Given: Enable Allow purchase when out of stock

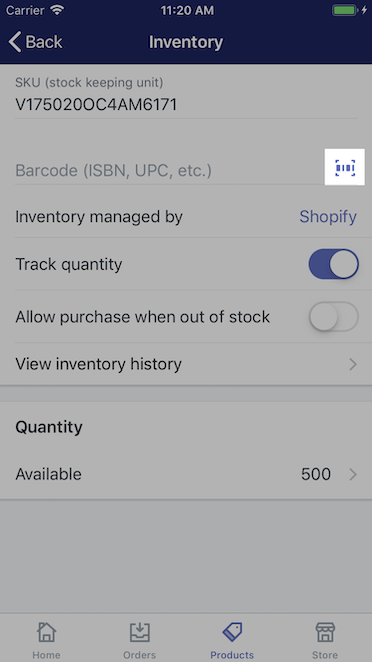Looking at the screenshot, I should (x=334, y=317).
